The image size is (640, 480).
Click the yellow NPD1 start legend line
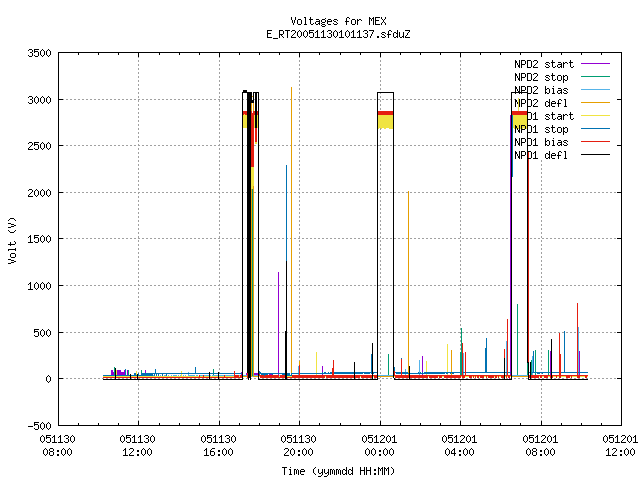click(x=595, y=116)
